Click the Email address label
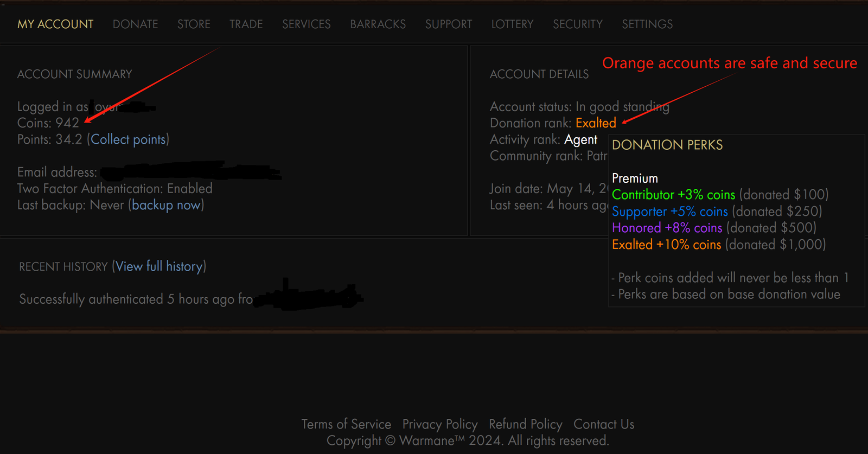Image resolution: width=868 pixels, height=454 pixels. (x=57, y=172)
